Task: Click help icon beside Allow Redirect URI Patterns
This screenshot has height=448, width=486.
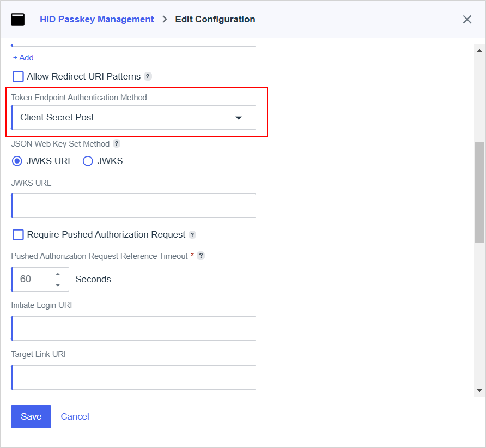Action: click(148, 77)
